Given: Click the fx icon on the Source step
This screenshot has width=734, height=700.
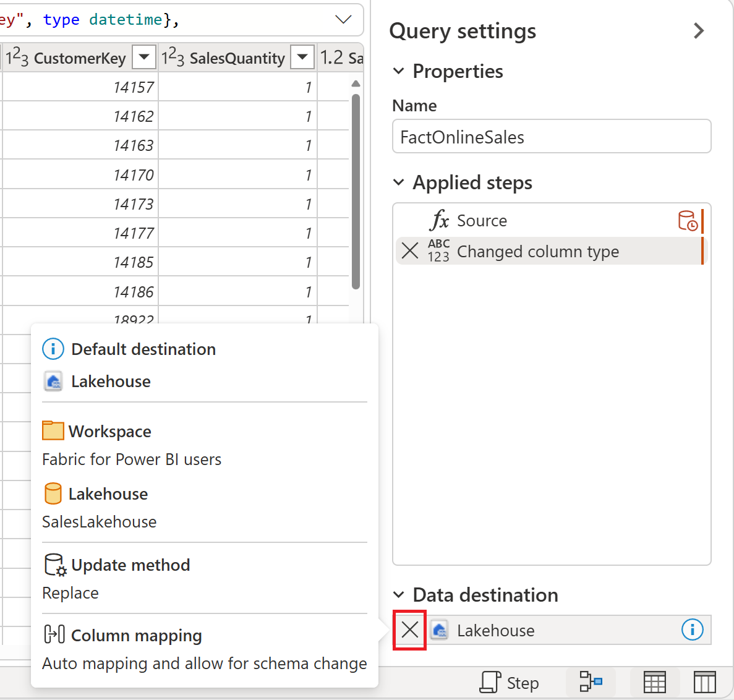Looking at the screenshot, I should click(439, 220).
